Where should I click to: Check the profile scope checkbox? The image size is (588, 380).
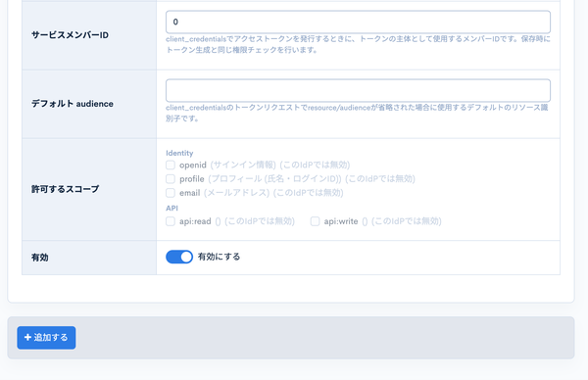coord(171,179)
